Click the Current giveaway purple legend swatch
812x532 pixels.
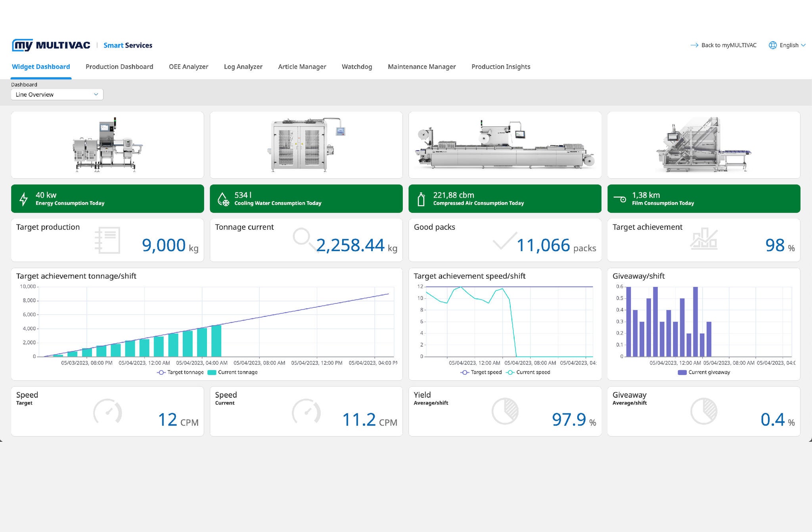(682, 372)
